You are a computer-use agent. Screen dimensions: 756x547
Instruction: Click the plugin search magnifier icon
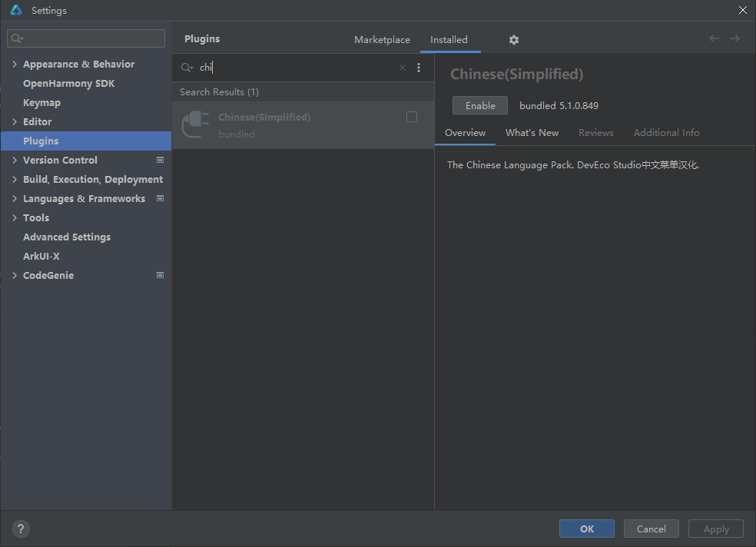[187, 68]
